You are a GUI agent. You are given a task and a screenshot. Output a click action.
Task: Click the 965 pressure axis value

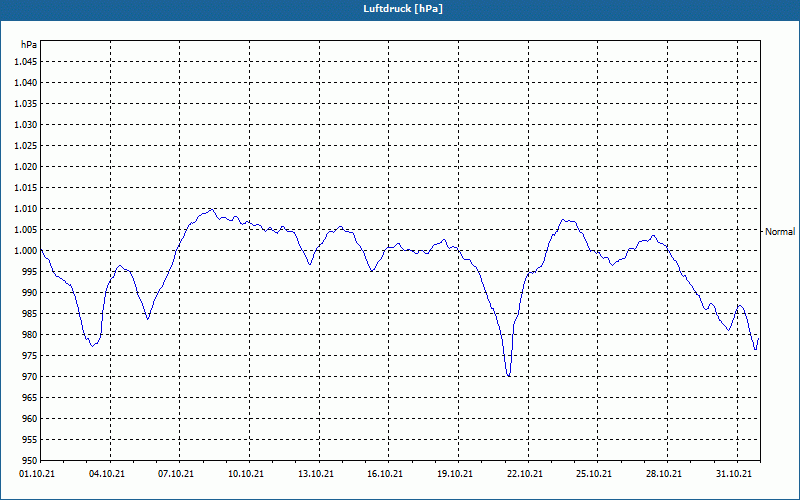click(x=31, y=397)
